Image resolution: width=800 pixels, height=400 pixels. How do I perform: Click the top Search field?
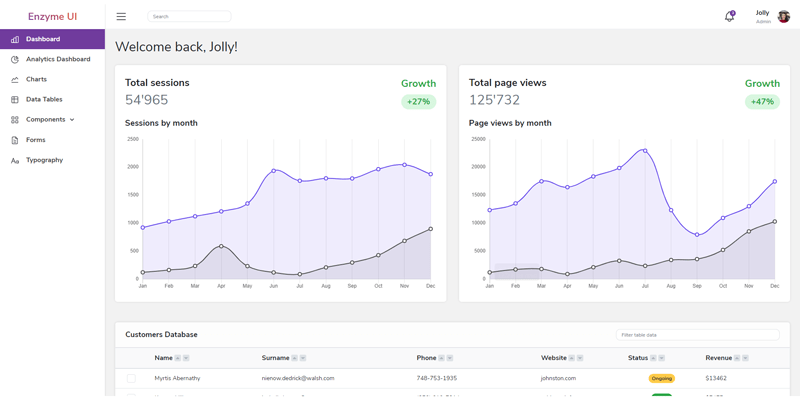pyautogui.click(x=189, y=17)
